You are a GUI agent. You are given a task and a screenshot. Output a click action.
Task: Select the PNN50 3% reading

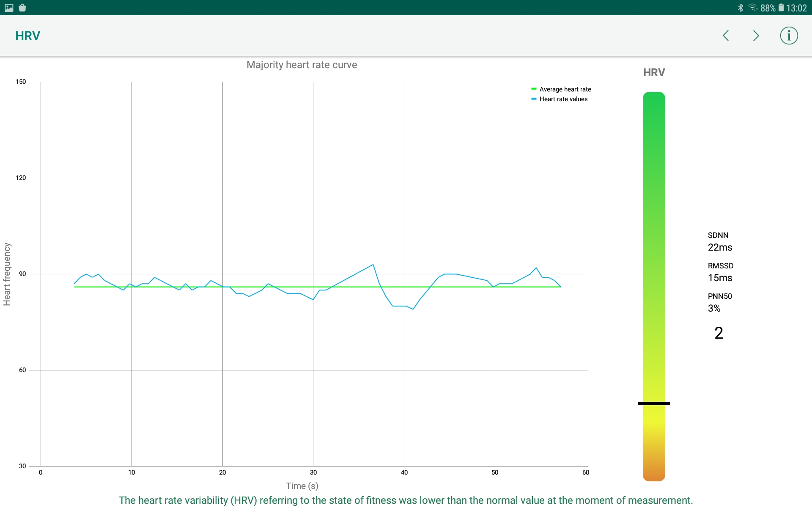click(x=714, y=308)
